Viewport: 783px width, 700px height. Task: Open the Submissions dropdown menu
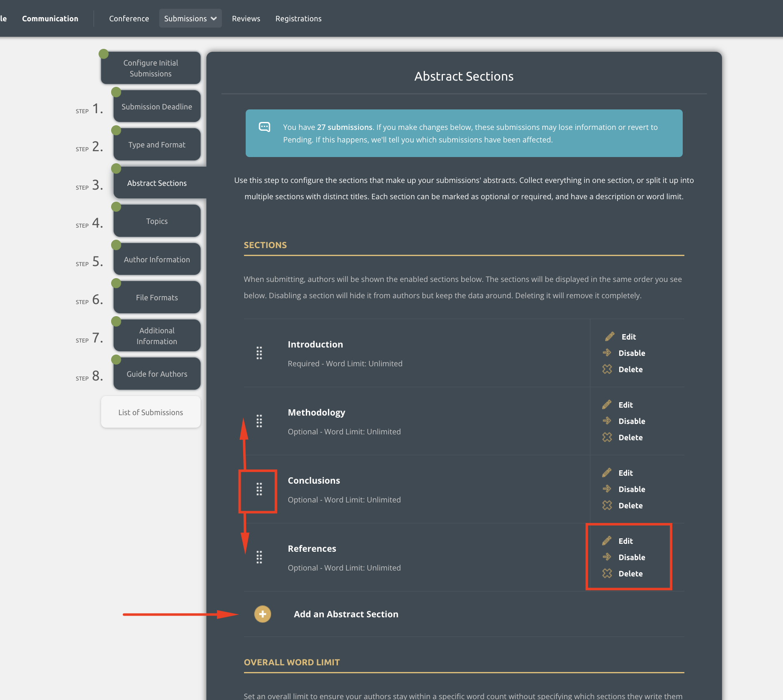pos(190,19)
